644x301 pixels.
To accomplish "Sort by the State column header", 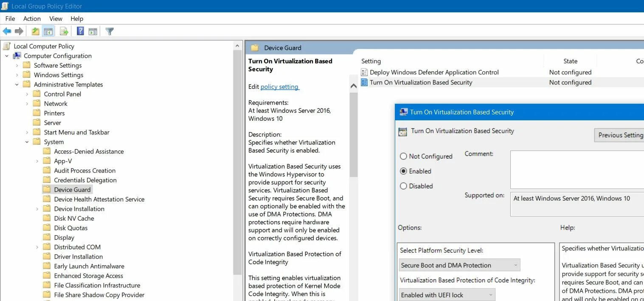I will click(570, 61).
